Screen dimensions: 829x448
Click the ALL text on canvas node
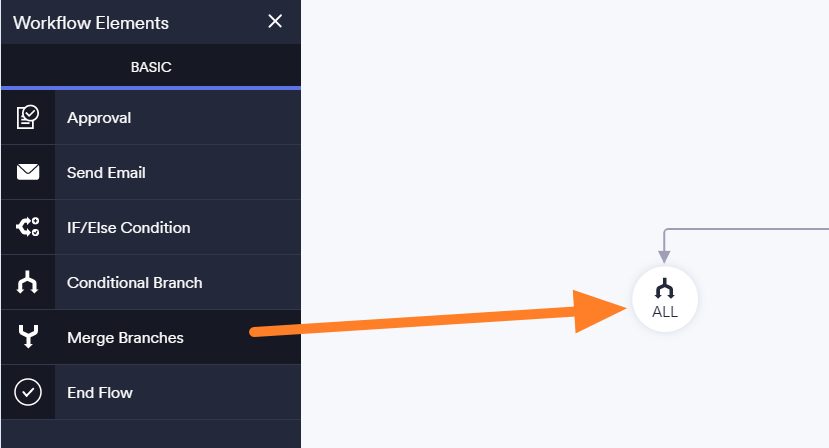pos(665,312)
